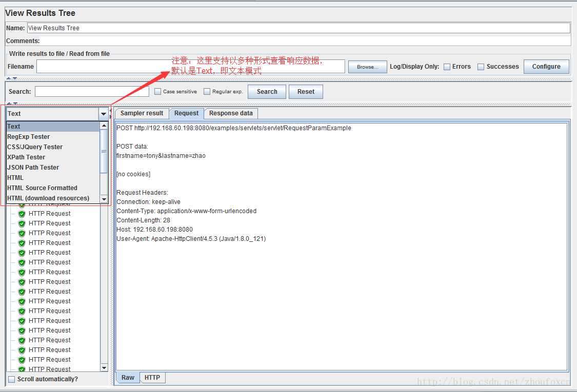Check the Regular exp. option
Screen dimensions: 577x392
207,92
